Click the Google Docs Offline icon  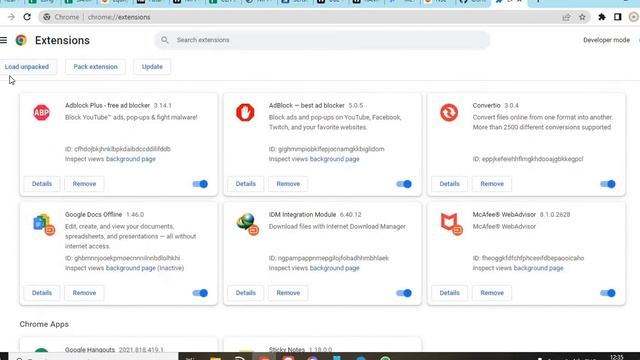(x=44, y=224)
